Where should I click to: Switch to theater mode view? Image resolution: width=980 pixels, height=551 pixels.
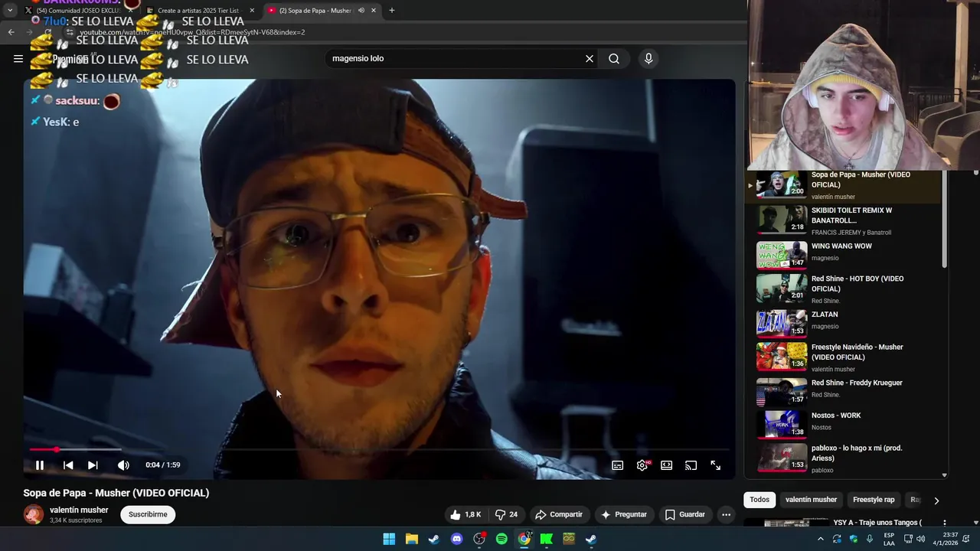tap(667, 465)
